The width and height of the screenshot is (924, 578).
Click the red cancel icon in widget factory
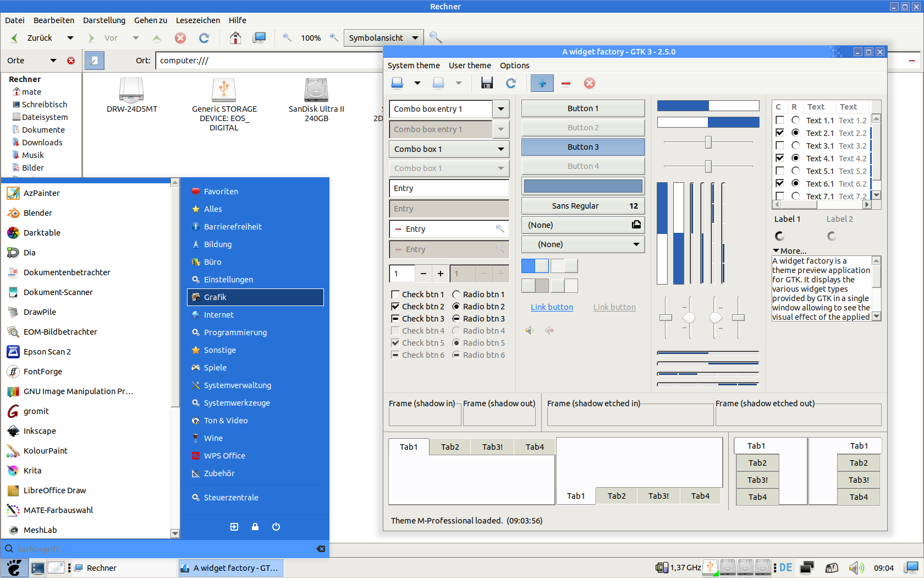point(590,83)
